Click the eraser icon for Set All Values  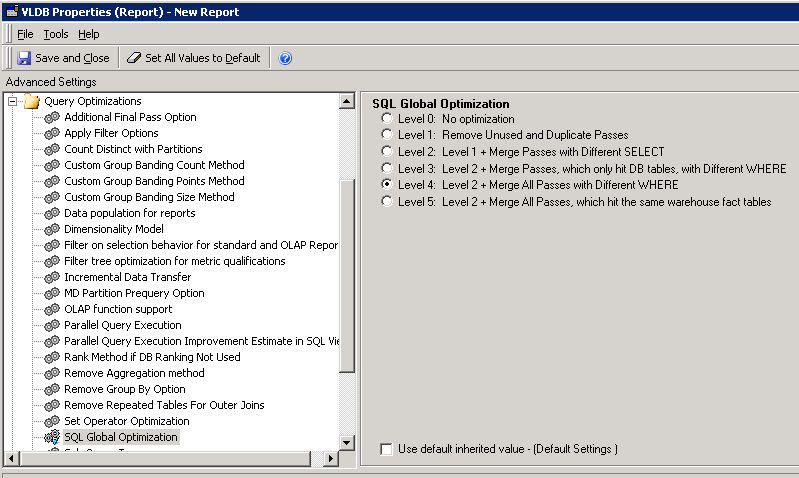pos(134,58)
